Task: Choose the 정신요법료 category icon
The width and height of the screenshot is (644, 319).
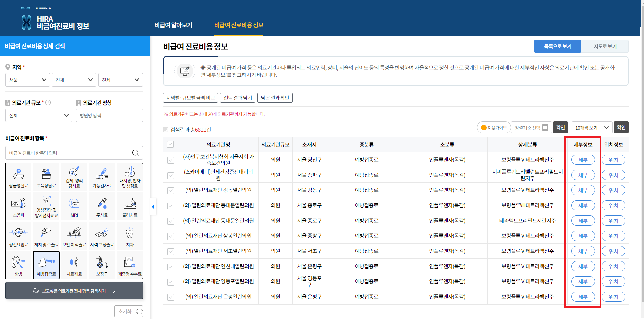Action: pos(19,236)
